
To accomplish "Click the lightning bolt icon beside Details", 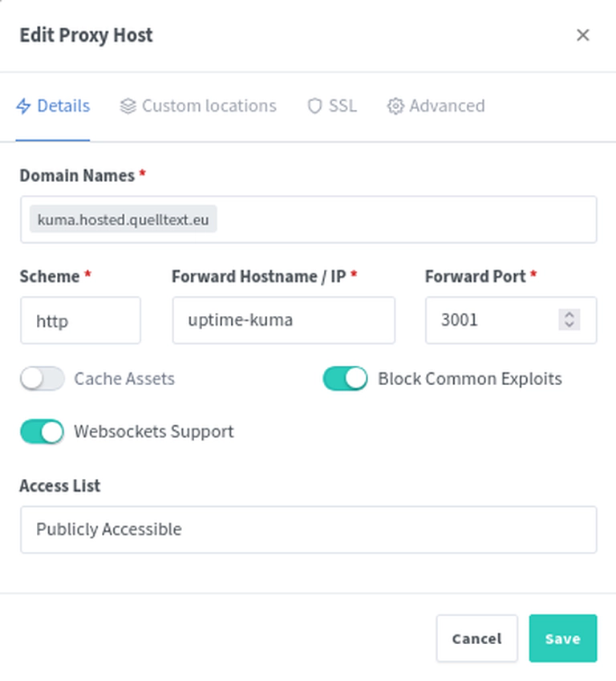I will tap(23, 106).
